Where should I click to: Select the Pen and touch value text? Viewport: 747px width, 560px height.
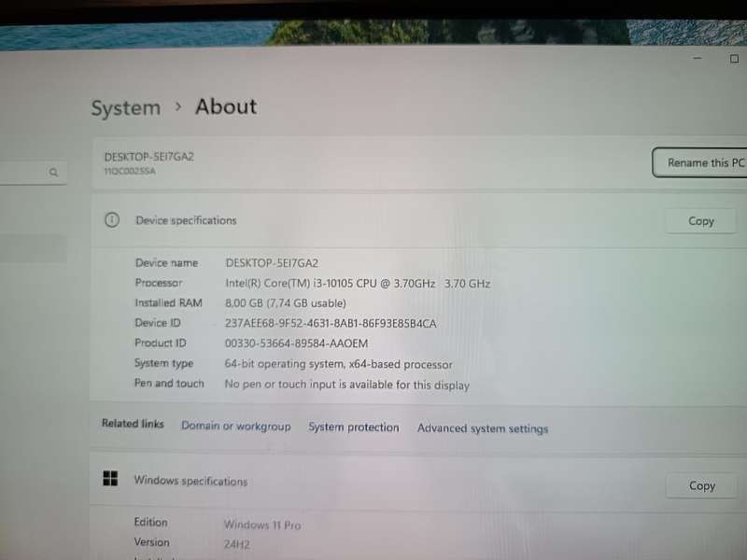coord(346,385)
